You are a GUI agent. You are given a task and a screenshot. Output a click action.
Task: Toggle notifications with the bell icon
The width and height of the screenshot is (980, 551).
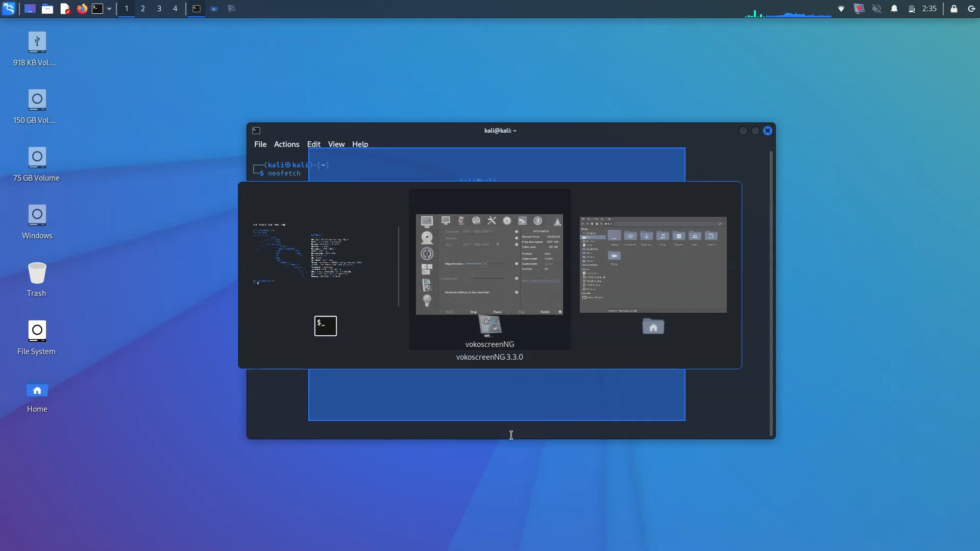(x=895, y=8)
